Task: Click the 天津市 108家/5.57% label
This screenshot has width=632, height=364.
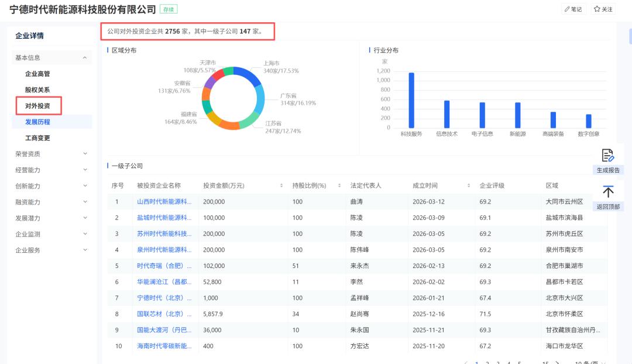Action: click(200, 67)
